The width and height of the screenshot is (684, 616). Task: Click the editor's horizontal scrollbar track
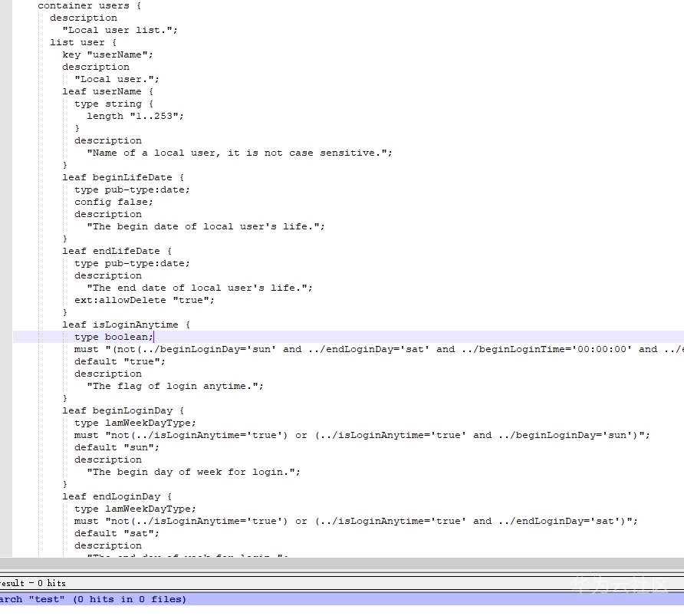[342, 563]
